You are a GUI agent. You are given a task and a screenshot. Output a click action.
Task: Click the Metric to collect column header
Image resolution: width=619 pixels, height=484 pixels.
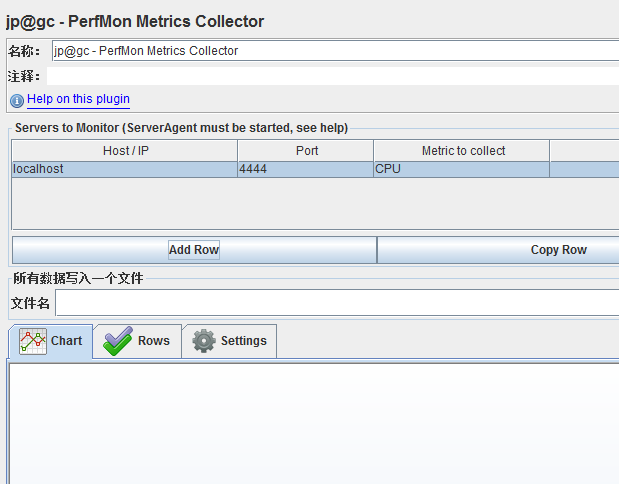click(x=461, y=150)
